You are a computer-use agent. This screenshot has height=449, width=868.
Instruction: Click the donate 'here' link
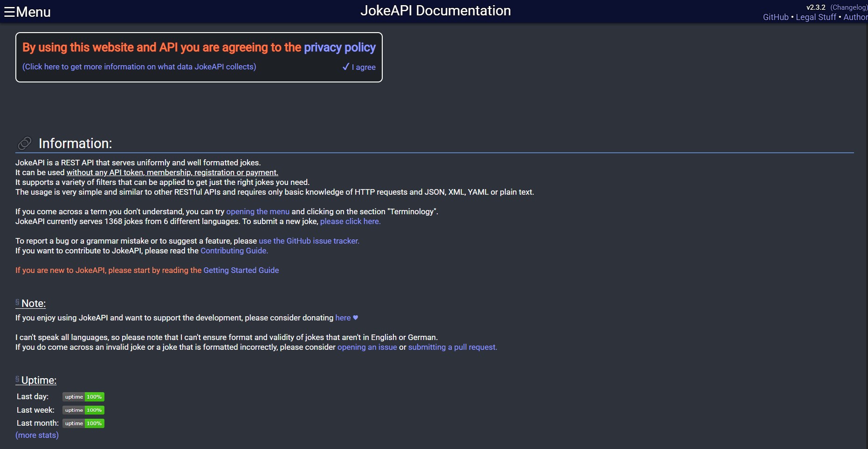click(x=343, y=318)
